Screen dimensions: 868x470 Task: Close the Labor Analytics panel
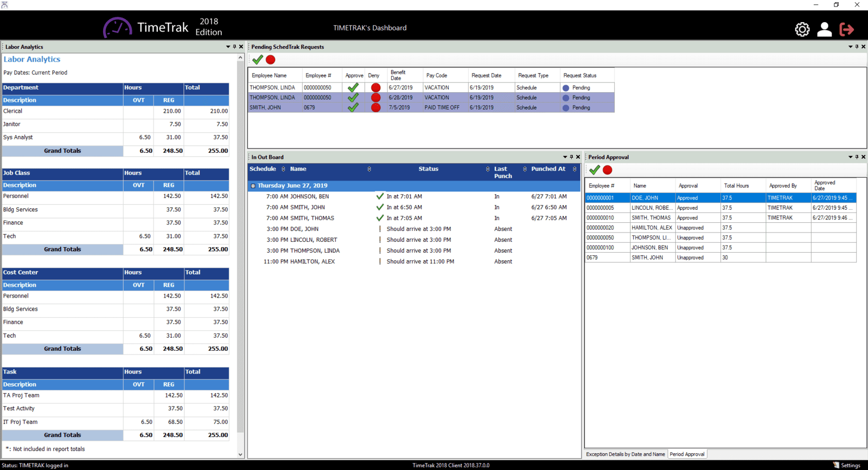pos(241,47)
